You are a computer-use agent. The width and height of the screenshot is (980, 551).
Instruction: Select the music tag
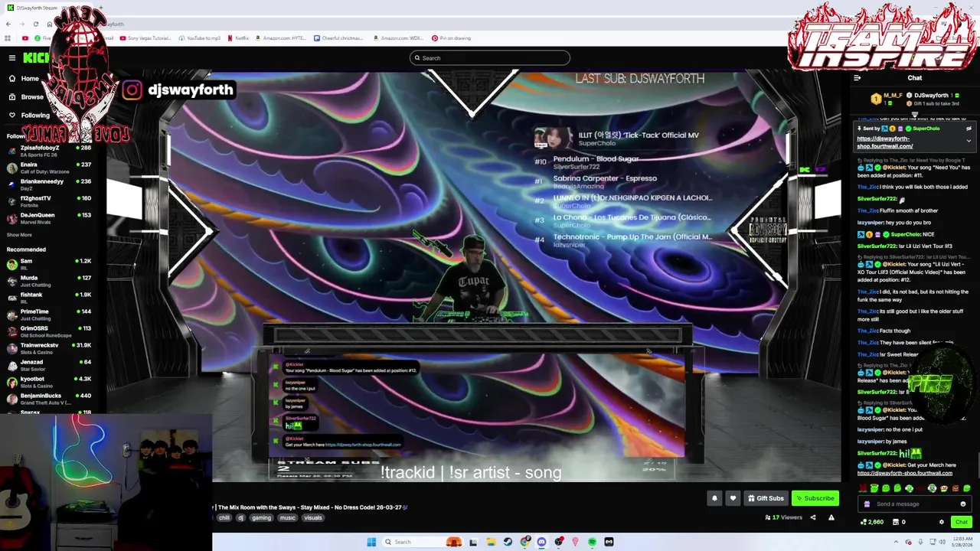point(287,518)
